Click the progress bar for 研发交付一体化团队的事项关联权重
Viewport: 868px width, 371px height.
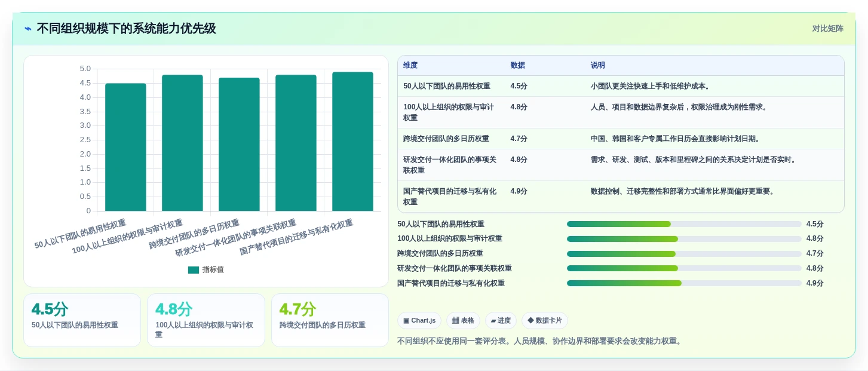point(684,268)
